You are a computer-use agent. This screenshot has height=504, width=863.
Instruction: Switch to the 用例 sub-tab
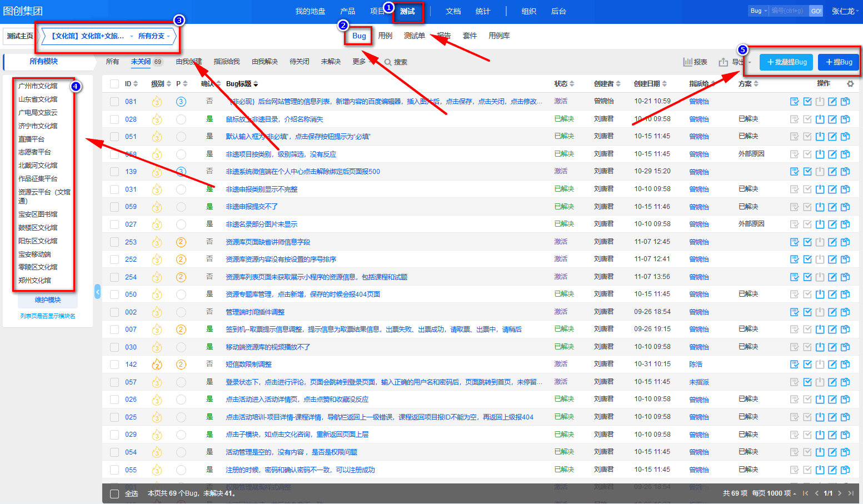point(385,36)
